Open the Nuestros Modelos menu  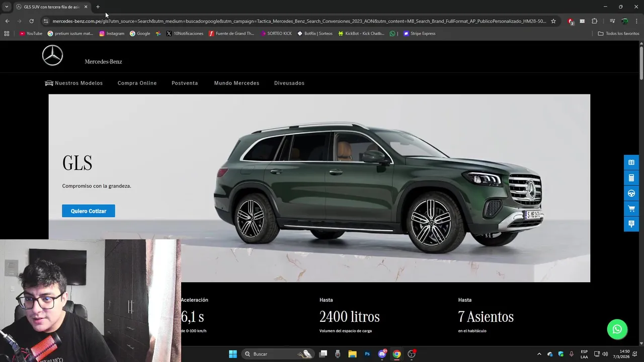click(x=78, y=83)
